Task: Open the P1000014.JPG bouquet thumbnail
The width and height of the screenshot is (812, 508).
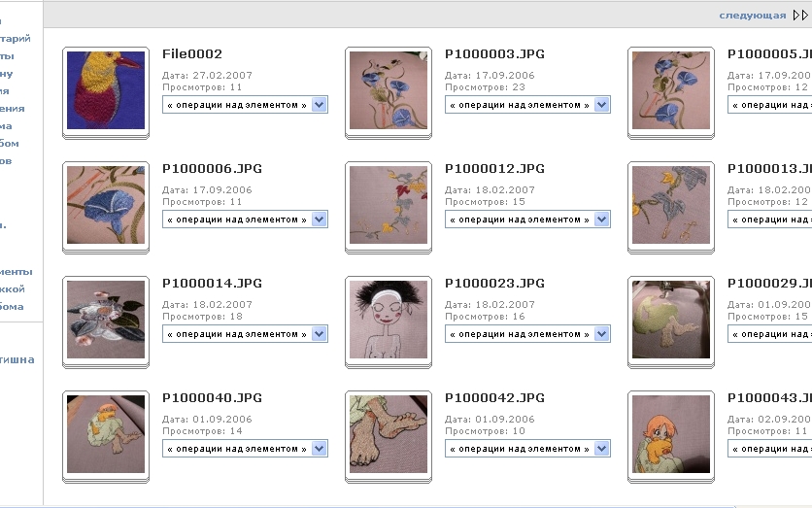Action: (106, 319)
